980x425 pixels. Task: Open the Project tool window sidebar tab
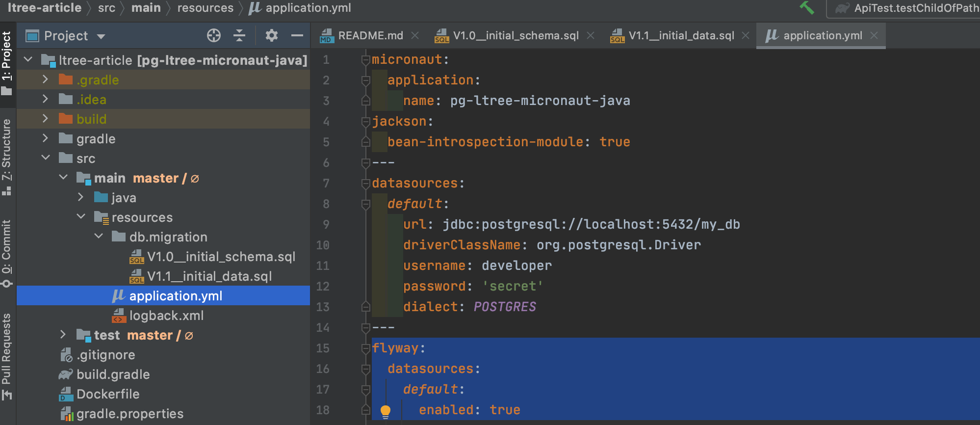point(7,63)
